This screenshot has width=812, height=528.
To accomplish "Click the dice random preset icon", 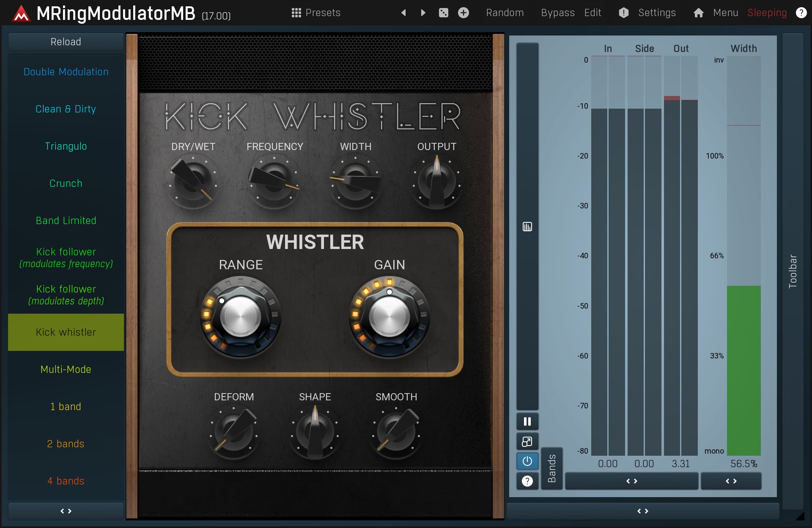I will point(443,13).
